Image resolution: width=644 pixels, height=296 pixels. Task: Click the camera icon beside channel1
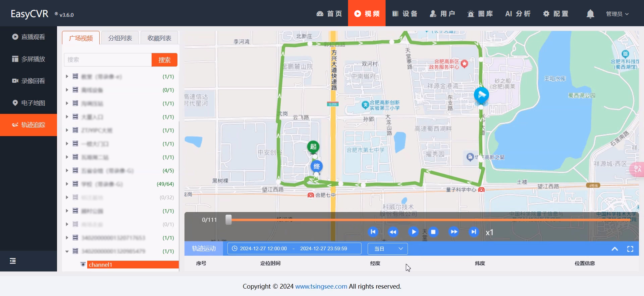coord(83,265)
